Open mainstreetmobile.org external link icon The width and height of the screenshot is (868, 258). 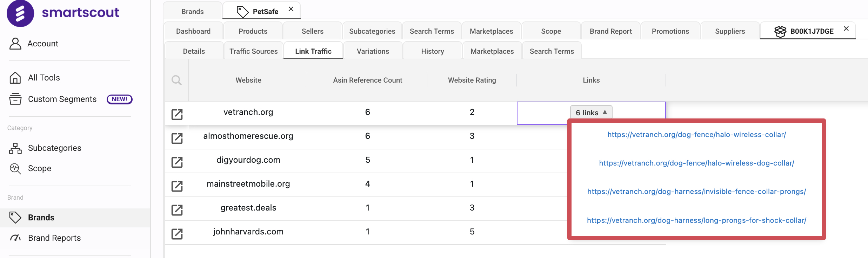177,186
